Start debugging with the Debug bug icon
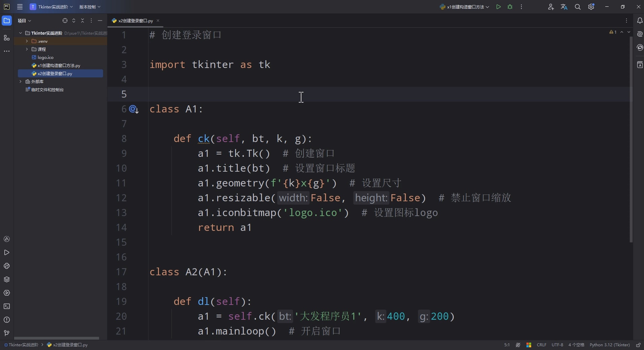The image size is (644, 350). [x=510, y=7]
